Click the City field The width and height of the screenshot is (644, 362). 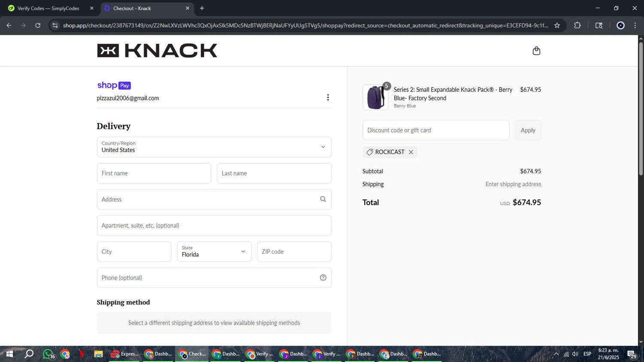134,252
